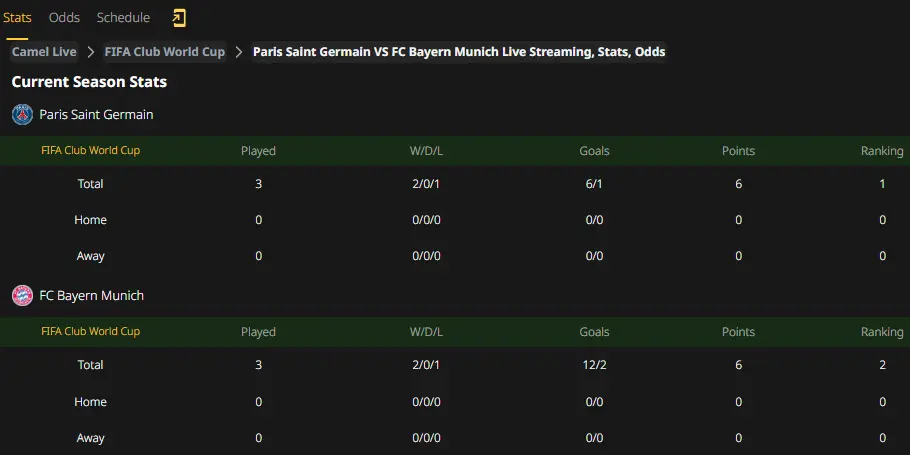
Task: Click the Paris Saint Germain team name
Action: [x=96, y=115]
